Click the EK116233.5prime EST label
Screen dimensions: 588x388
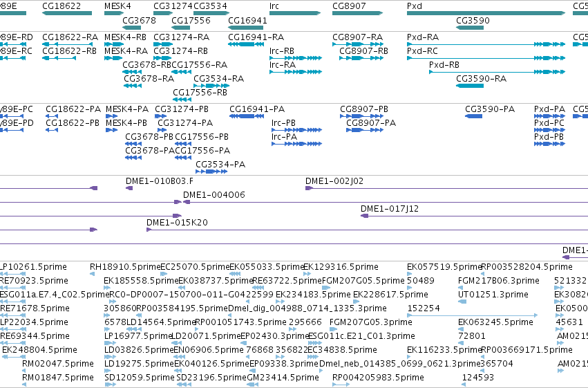[x=444, y=350]
